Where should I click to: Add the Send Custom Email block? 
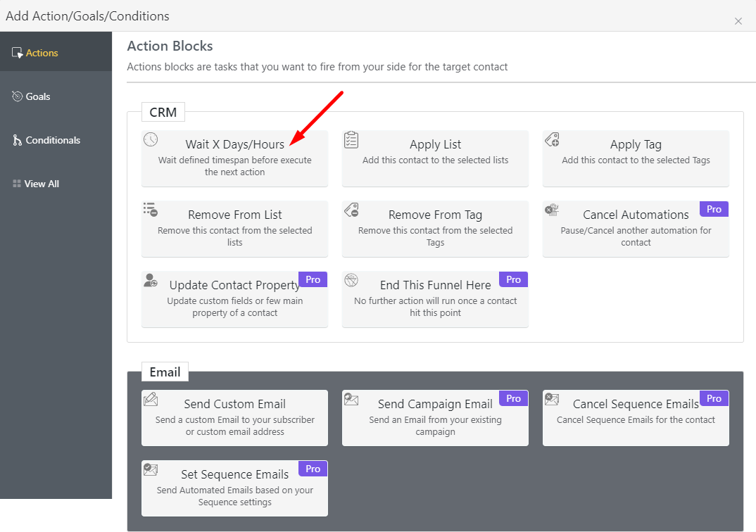click(235, 418)
